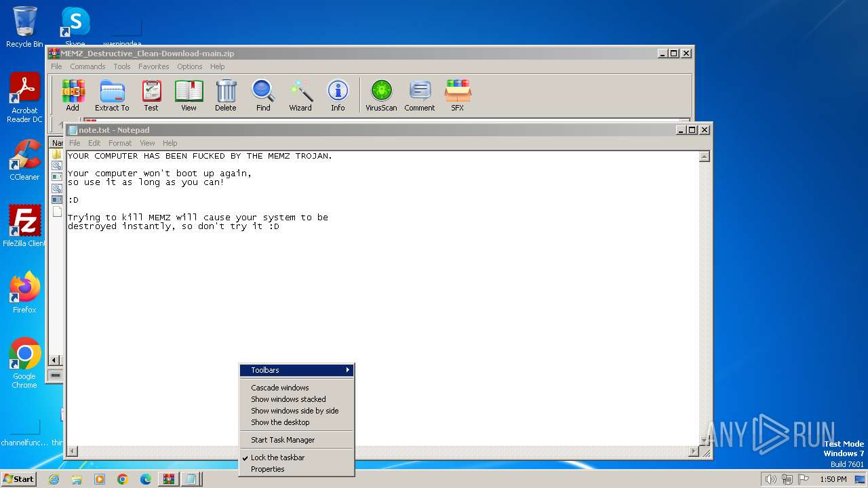Open WinRAR File menu
The height and width of the screenshot is (488, 868).
[x=56, y=66]
